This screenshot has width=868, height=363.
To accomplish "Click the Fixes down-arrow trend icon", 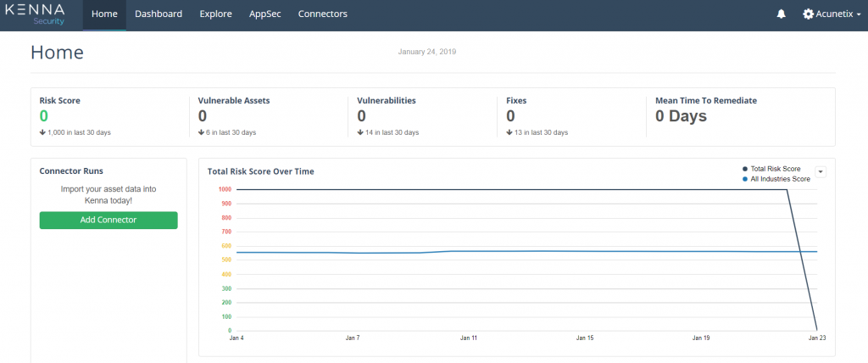I will point(509,132).
